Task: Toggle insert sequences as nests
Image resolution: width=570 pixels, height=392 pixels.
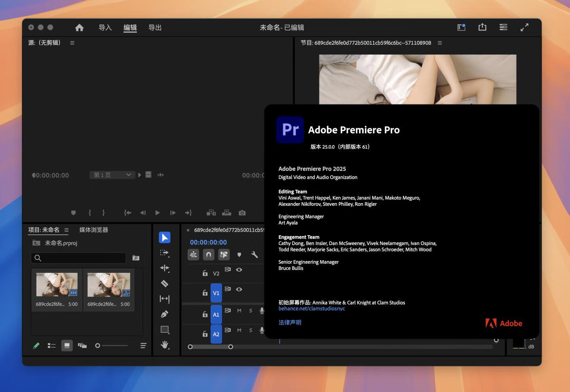Action: [x=193, y=255]
